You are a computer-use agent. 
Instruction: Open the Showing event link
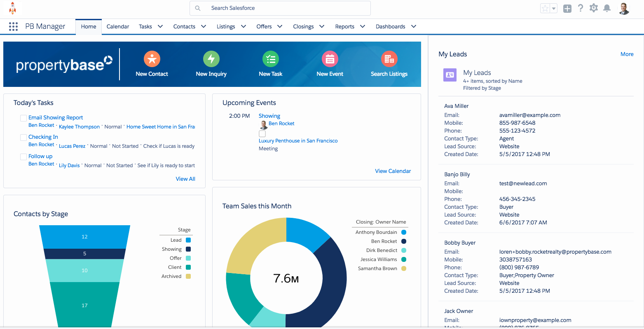pyautogui.click(x=269, y=116)
